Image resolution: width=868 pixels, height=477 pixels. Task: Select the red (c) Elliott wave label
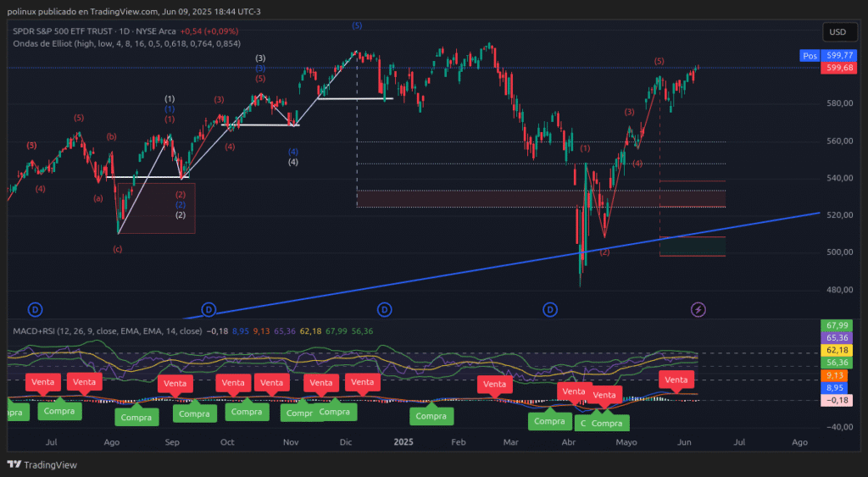117,250
